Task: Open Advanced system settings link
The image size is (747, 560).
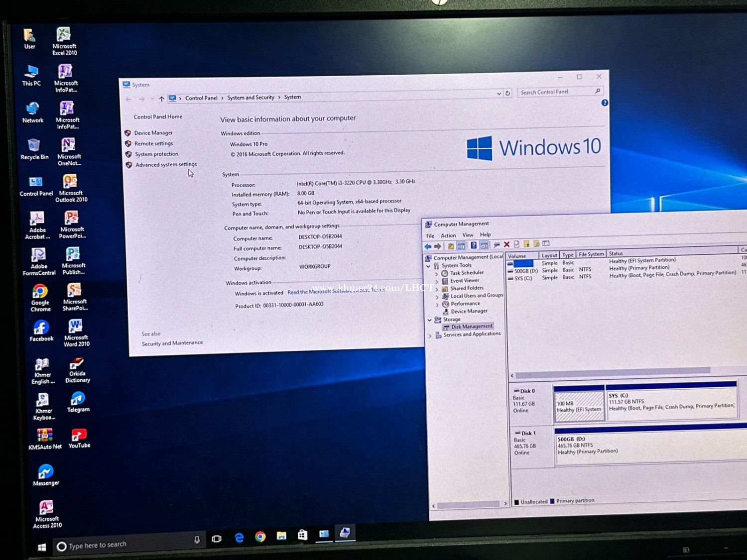Action: pyautogui.click(x=166, y=165)
